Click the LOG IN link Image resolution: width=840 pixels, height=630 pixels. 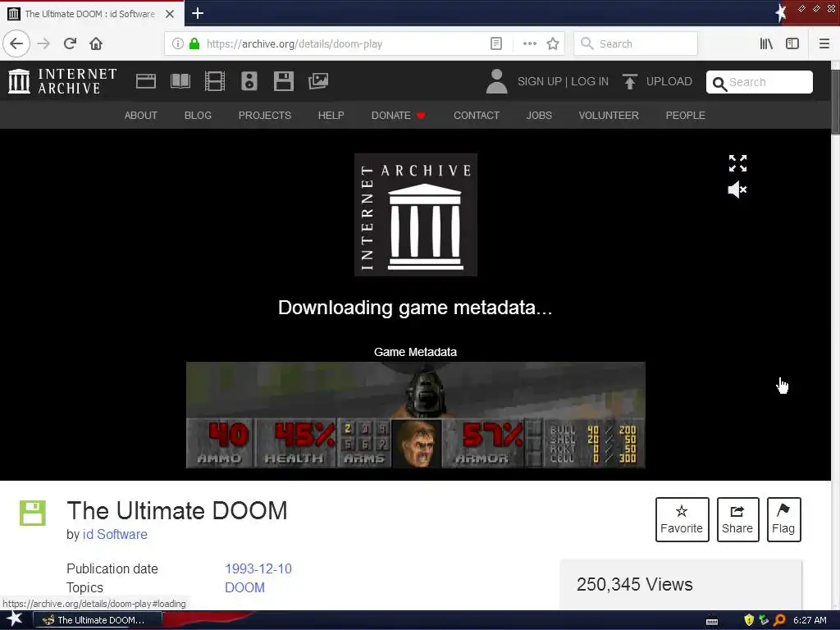point(589,81)
